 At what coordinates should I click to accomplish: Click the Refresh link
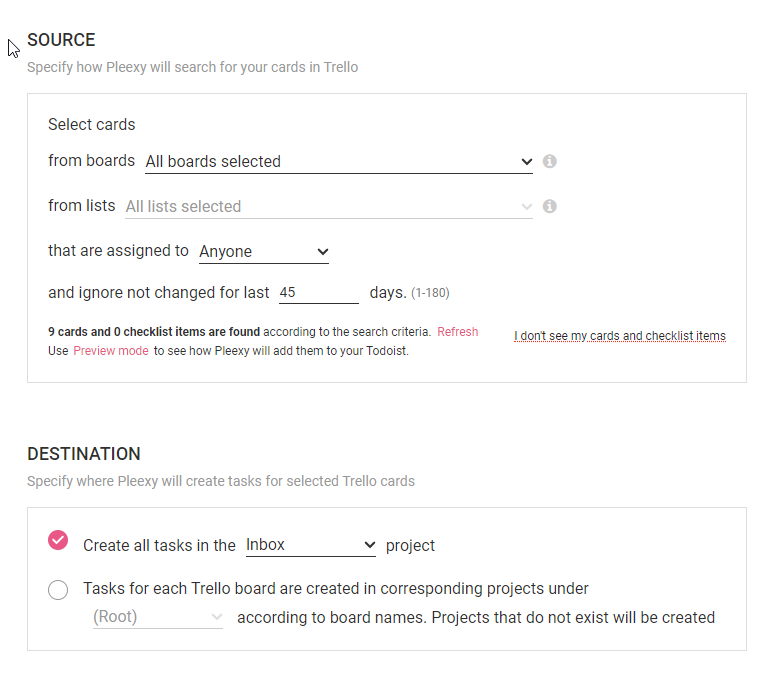click(x=457, y=332)
